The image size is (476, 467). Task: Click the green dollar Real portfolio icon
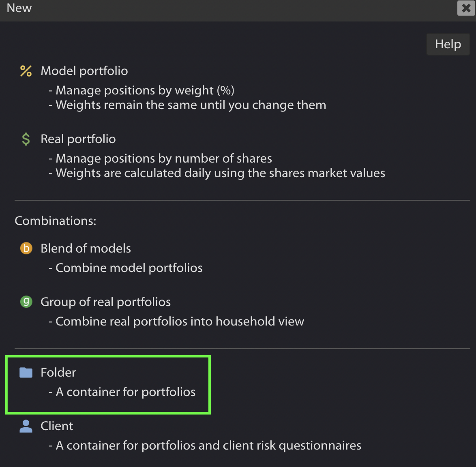coord(26,139)
